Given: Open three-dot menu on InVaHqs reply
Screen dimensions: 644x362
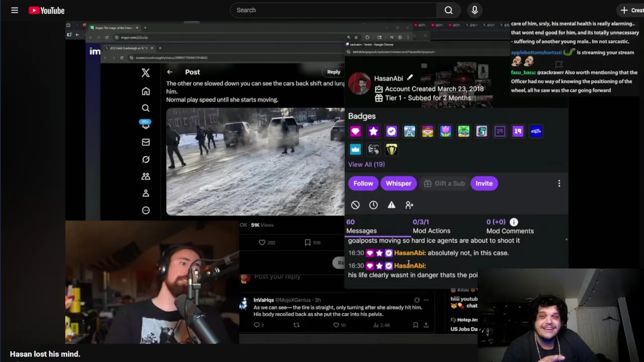Looking at the screenshot, I should [x=426, y=300].
